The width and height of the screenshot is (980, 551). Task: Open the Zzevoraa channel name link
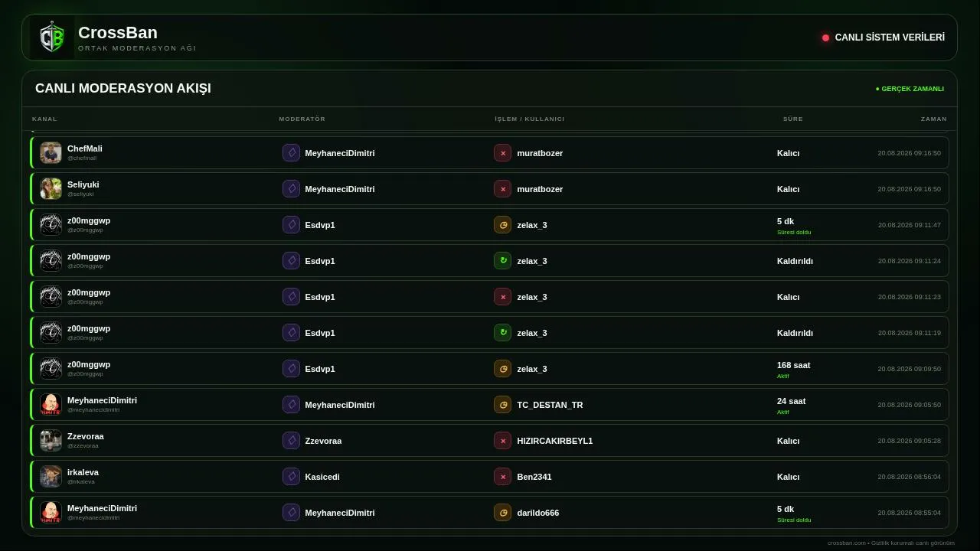86,436
